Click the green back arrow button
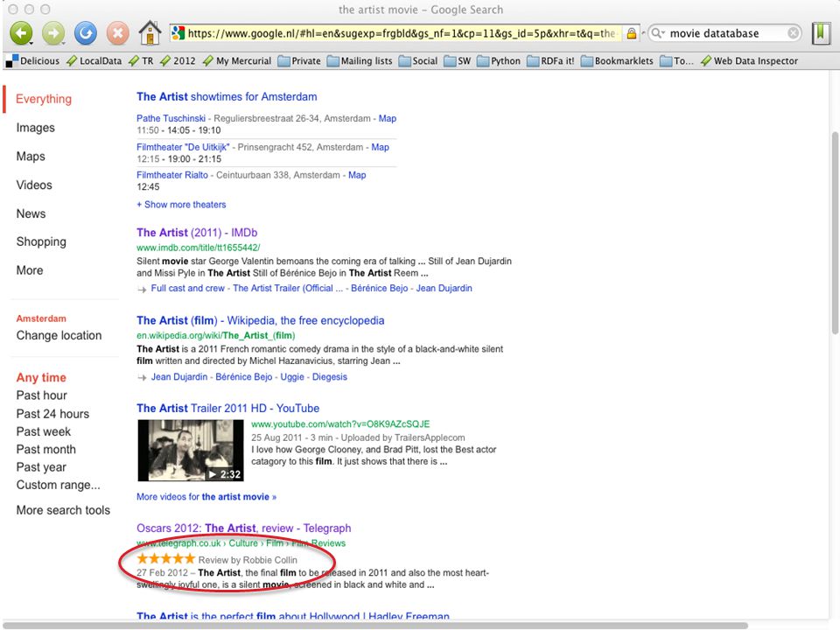The height and width of the screenshot is (630, 840). point(20,33)
